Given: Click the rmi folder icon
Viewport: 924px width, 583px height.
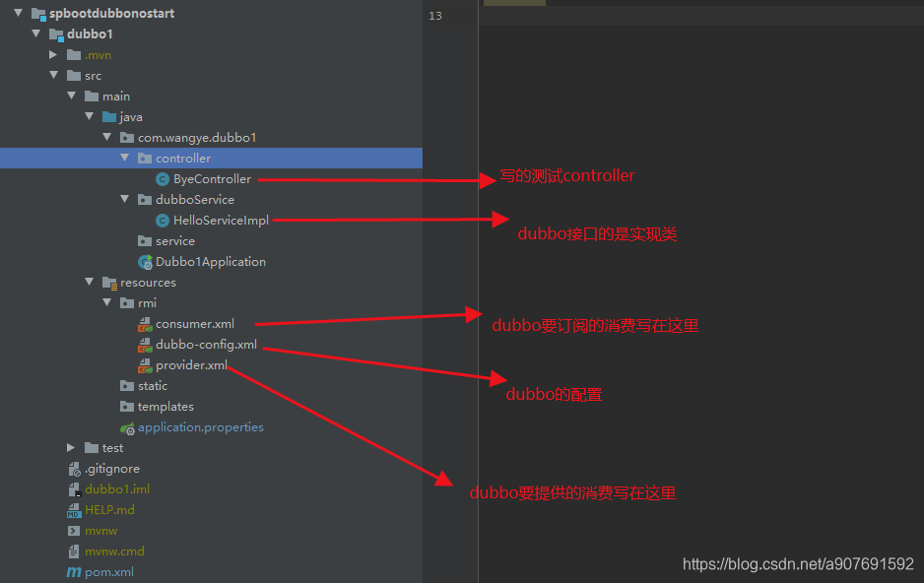Looking at the screenshot, I should coord(127,302).
